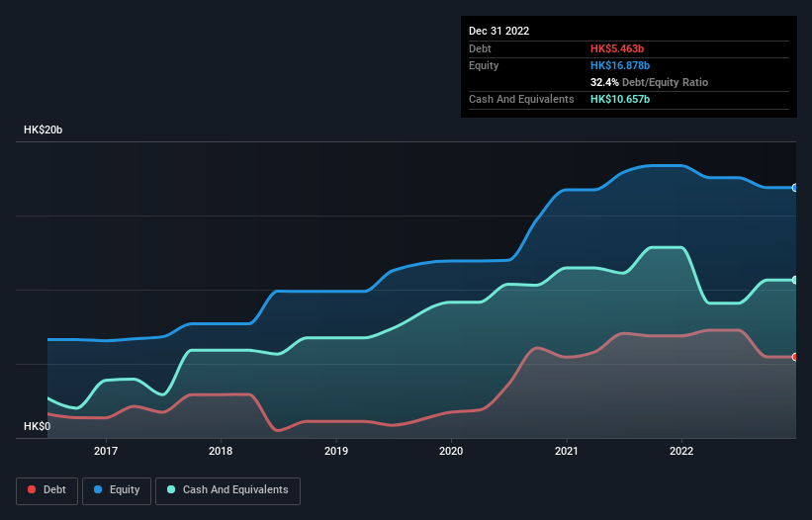Click the HK$0 y-axis label
Image resolution: width=812 pixels, height=520 pixels.
click(x=38, y=426)
